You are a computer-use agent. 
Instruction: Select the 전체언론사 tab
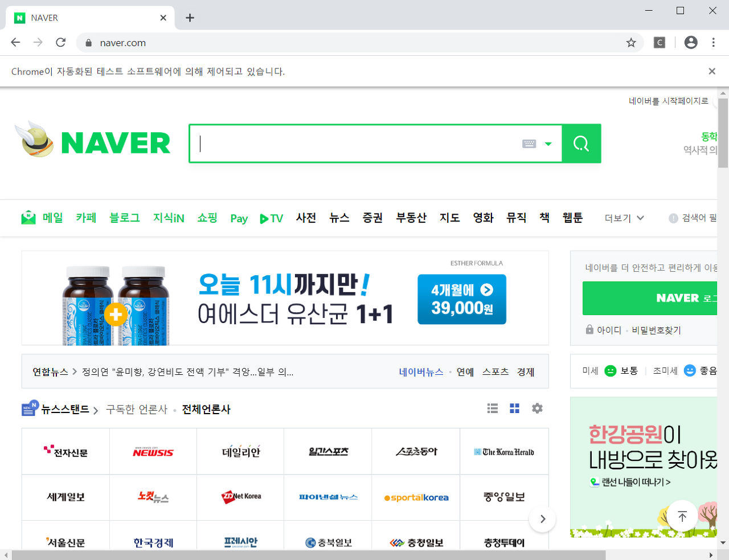tap(206, 409)
